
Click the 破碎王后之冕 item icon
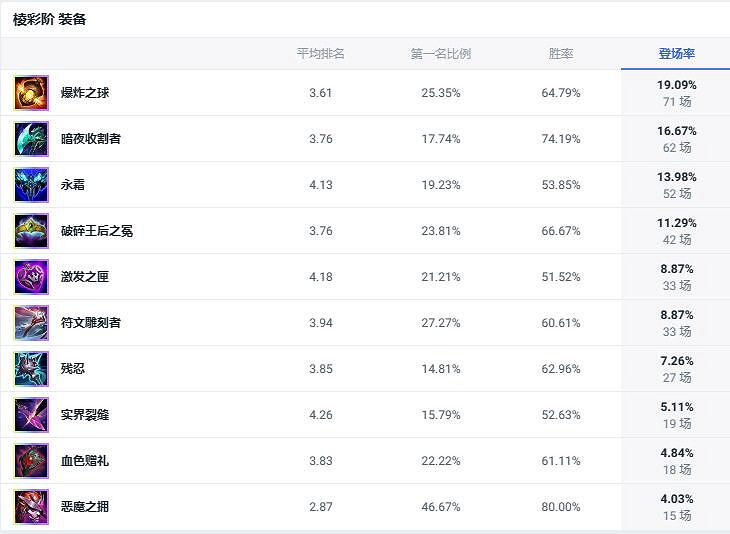(x=31, y=231)
